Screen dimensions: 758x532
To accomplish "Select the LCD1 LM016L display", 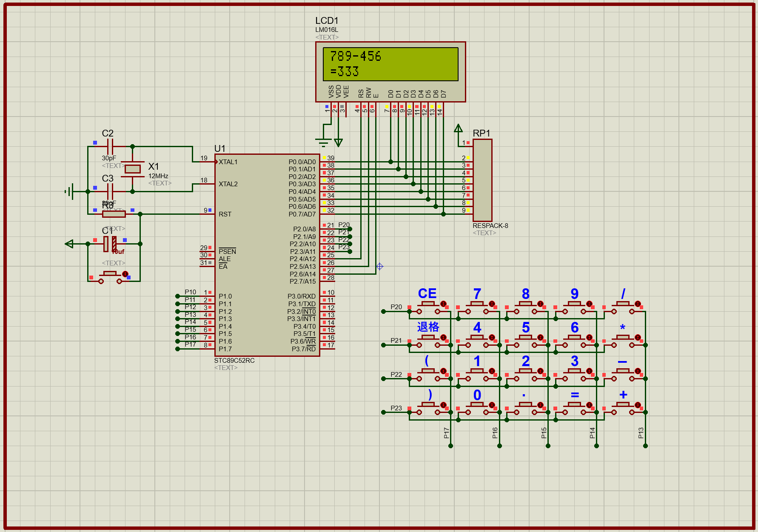I will (x=390, y=72).
